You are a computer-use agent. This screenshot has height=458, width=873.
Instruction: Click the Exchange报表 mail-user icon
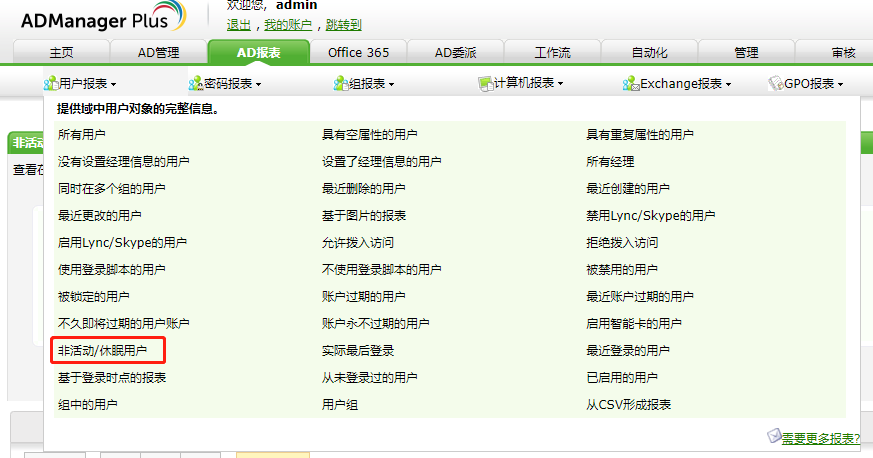[x=630, y=83]
